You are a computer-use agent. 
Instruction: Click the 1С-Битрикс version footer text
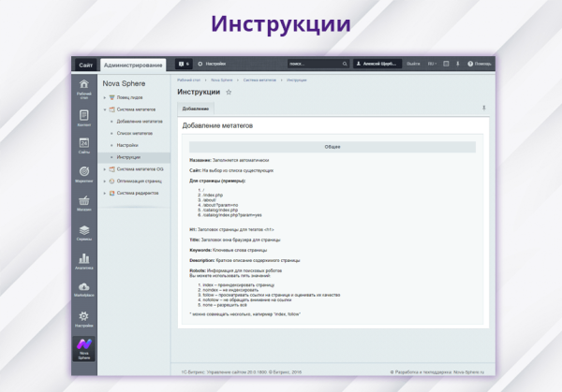point(242,372)
